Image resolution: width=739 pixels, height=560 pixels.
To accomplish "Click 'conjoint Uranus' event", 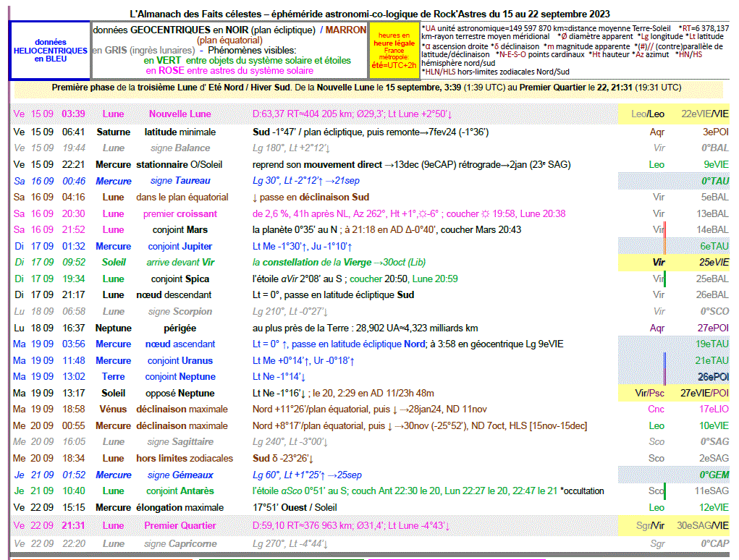I will (180, 361).
